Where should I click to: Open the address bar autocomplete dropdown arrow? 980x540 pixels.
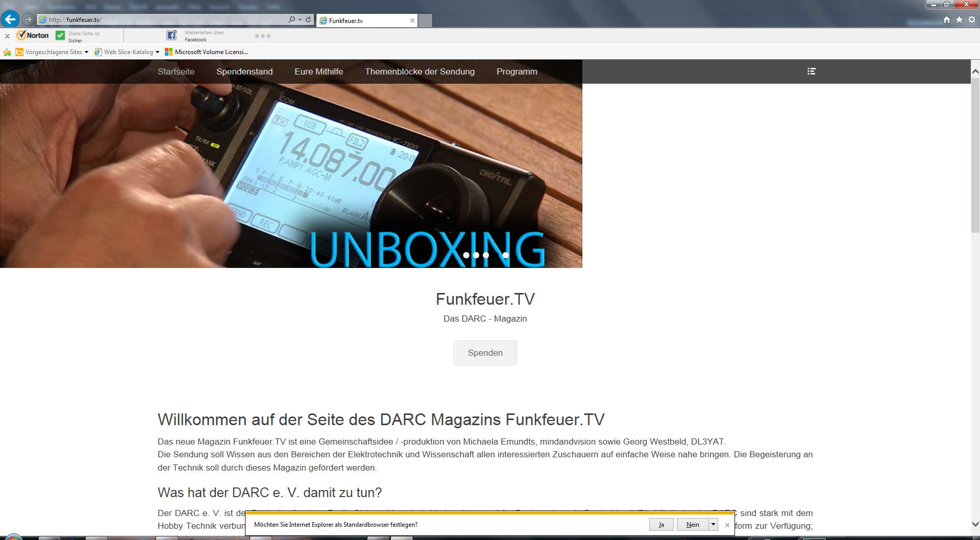click(300, 19)
